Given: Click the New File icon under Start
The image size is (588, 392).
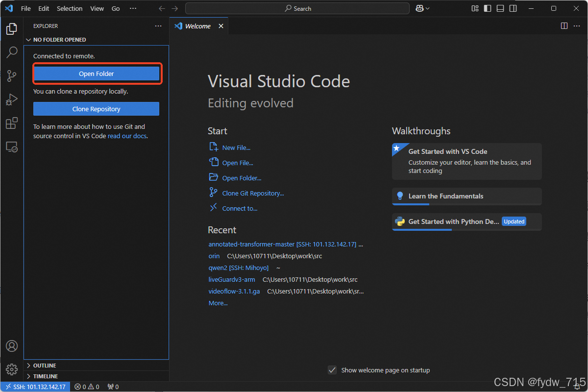Looking at the screenshot, I should (214, 147).
